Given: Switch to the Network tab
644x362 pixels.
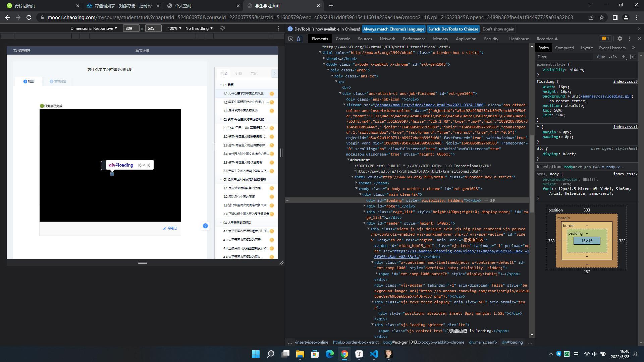Looking at the screenshot, I should click(387, 39).
